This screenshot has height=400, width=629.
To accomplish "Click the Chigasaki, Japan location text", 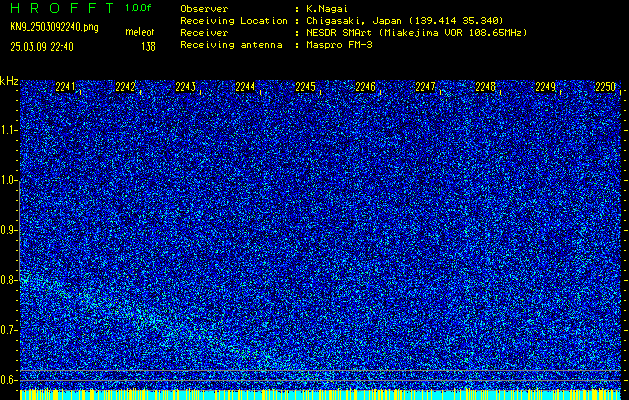I will [405, 21].
